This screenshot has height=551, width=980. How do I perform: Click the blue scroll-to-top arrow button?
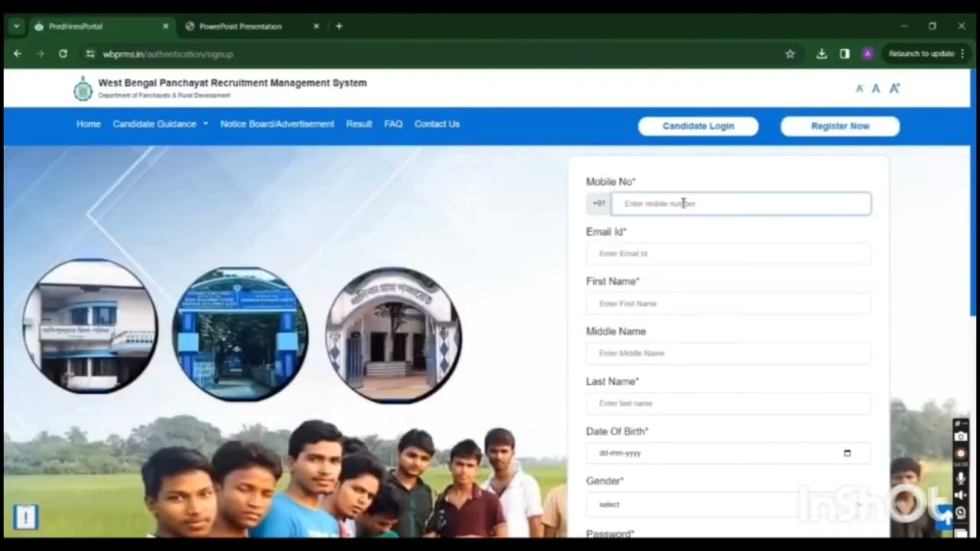(946, 518)
